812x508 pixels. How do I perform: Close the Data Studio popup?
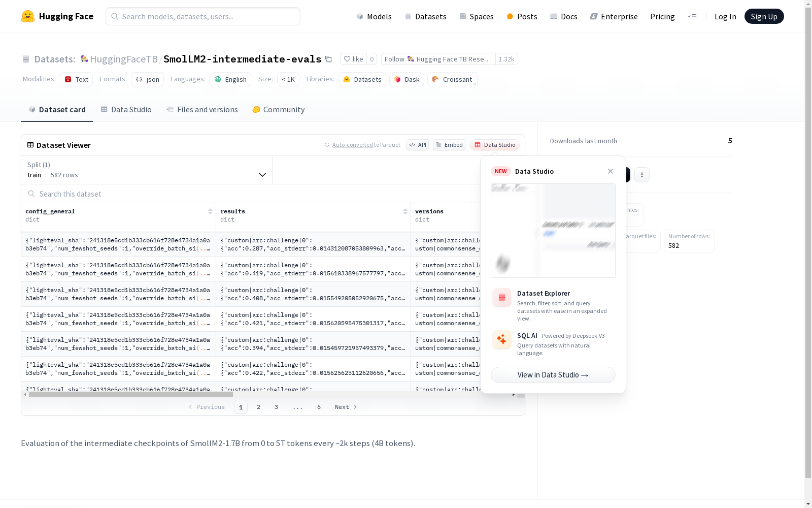611,171
